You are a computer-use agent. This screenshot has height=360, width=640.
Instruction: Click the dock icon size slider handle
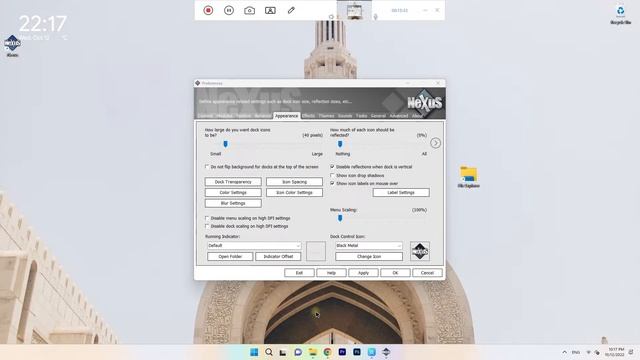[225, 144]
